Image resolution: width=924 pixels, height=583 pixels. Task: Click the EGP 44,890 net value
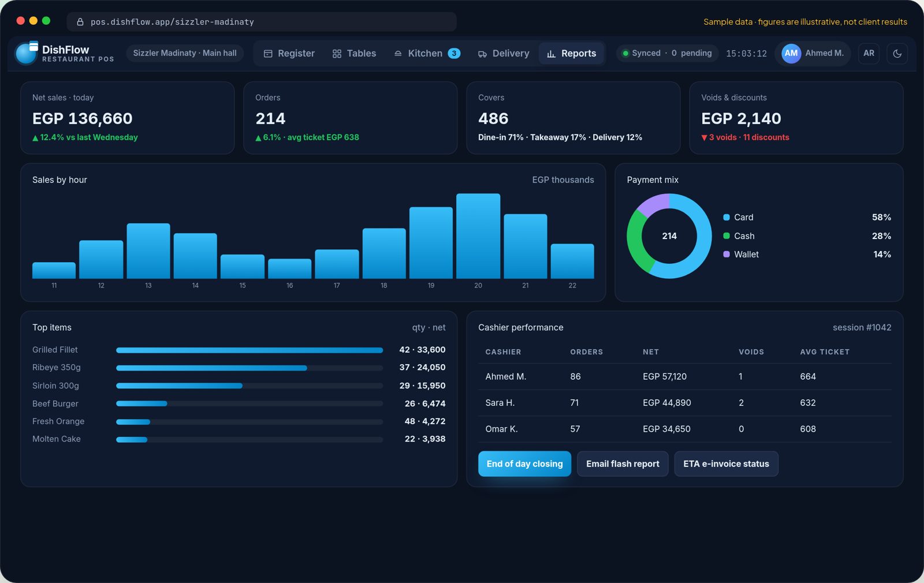(667, 403)
